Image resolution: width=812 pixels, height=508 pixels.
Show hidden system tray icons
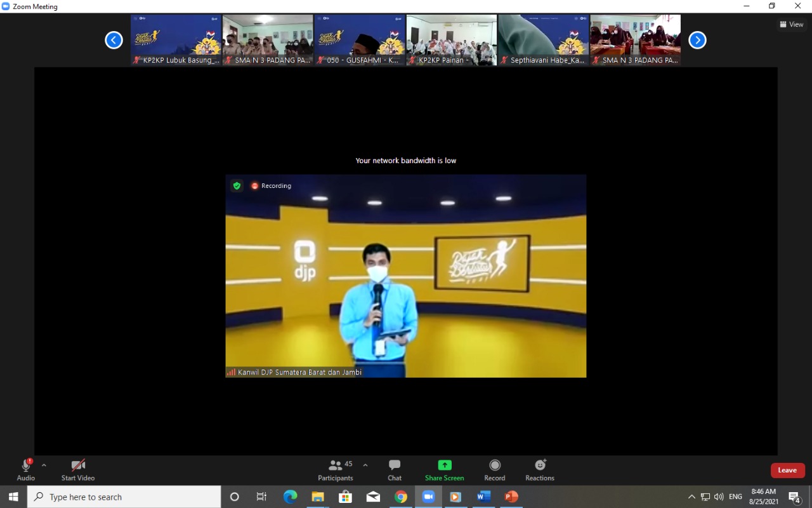pyautogui.click(x=691, y=497)
